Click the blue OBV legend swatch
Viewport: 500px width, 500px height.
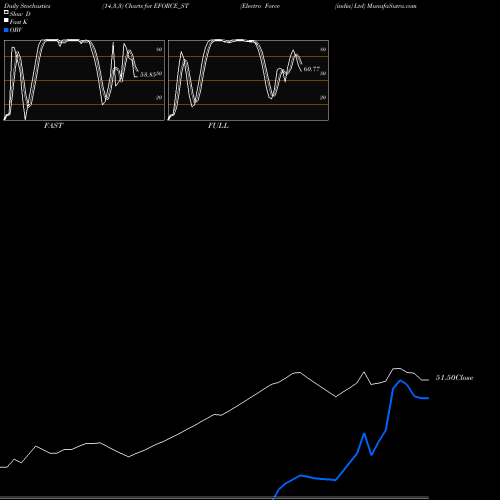[x=6, y=30]
